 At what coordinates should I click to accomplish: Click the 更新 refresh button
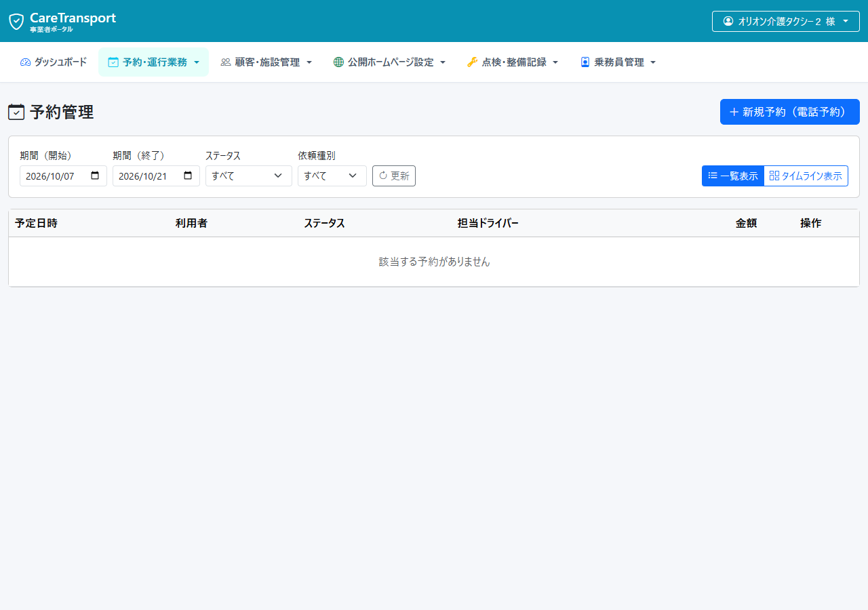tap(394, 176)
